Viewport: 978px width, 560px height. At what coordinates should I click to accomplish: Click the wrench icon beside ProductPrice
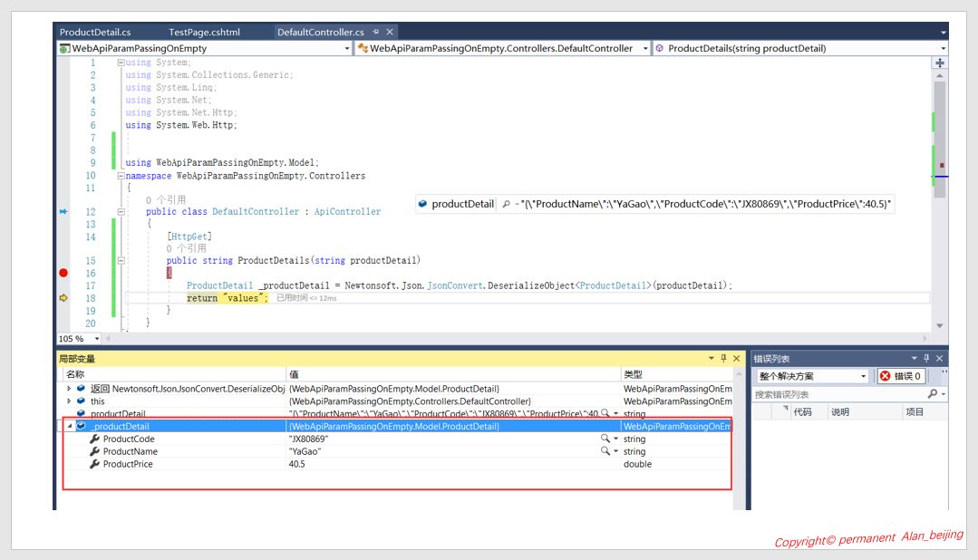(95, 464)
